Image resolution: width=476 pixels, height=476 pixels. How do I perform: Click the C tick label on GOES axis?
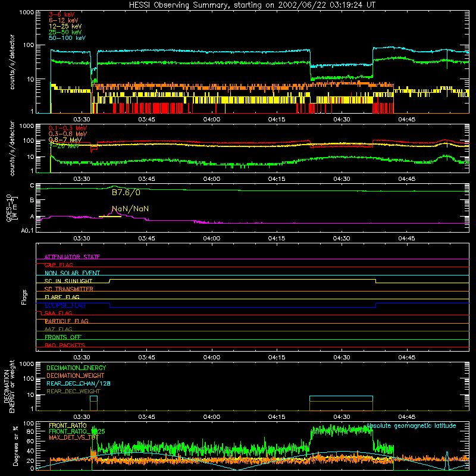pos(32,186)
